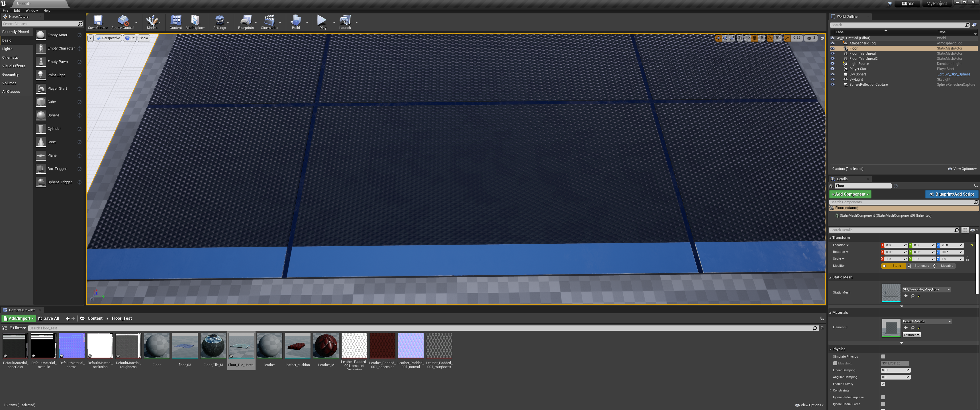Screen dimensions: 980x410
Task: Check the Ignore Radial Impulse checkbox
Action: [x=883, y=397]
